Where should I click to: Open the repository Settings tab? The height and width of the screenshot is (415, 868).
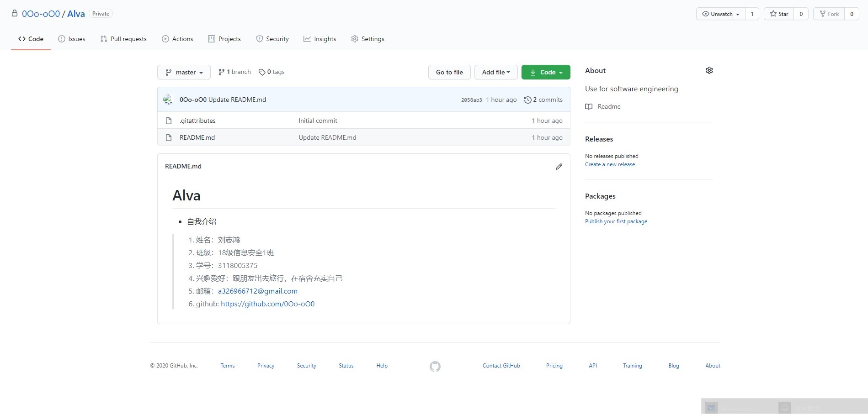click(x=367, y=39)
